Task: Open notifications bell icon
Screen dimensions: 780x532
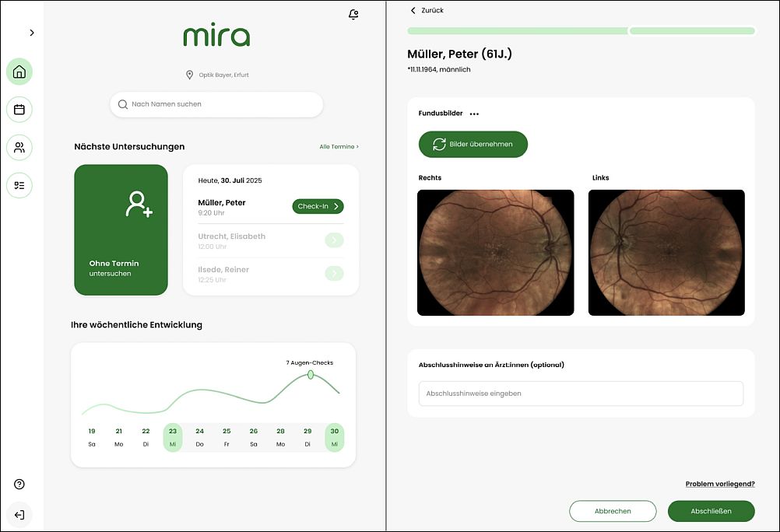Action: point(353,14)
